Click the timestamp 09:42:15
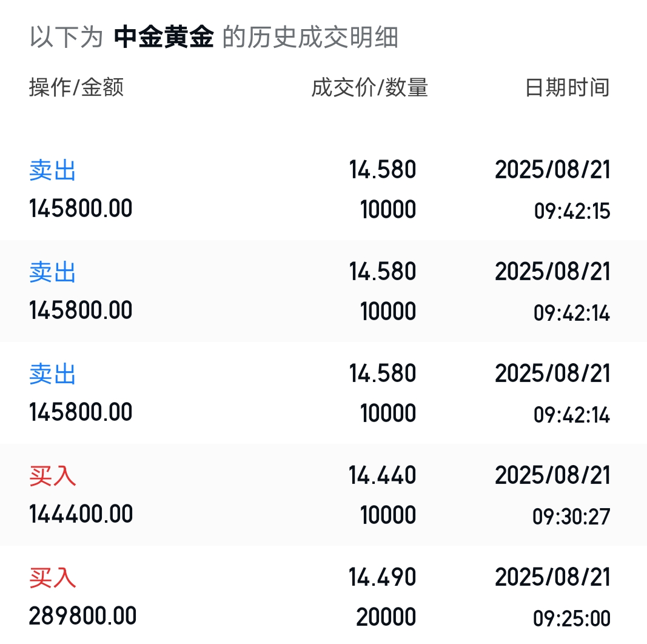647x644 pixels. pos(572,212)
